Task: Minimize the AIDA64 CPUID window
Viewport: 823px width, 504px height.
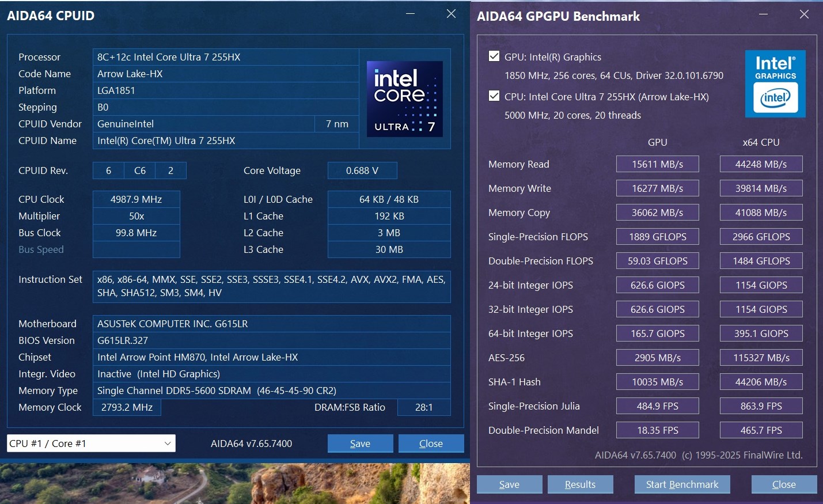Action: (x=410, y=14)
